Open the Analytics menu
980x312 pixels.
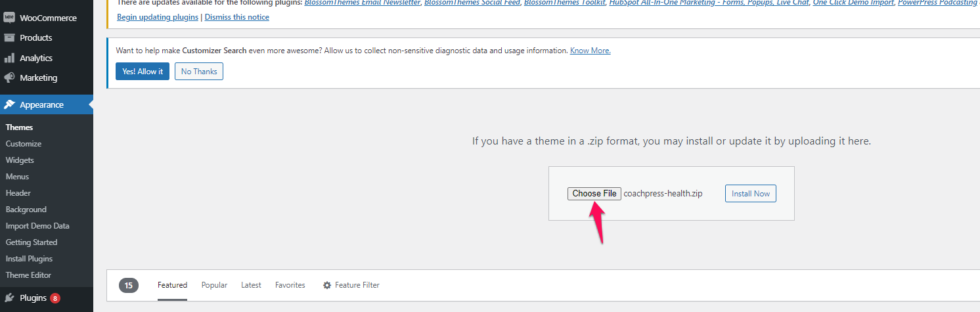pyautogui.click(x=47, y=58)
